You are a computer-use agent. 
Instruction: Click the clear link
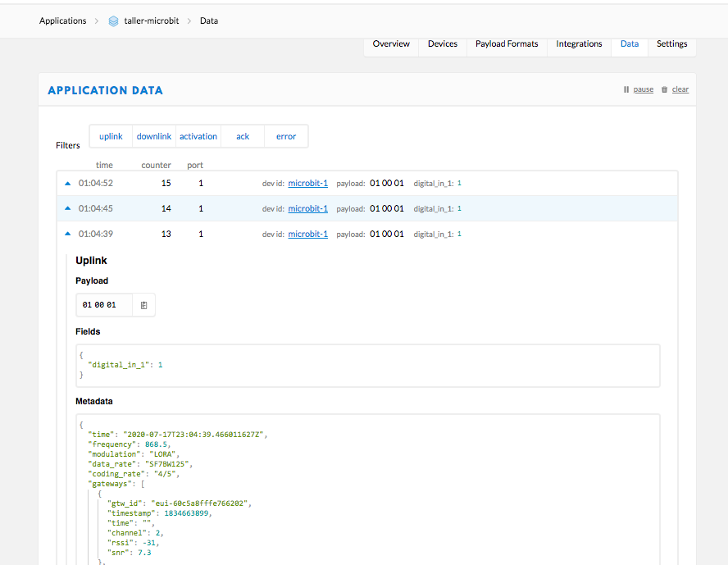pyautogui.click(x=680, y=89)
